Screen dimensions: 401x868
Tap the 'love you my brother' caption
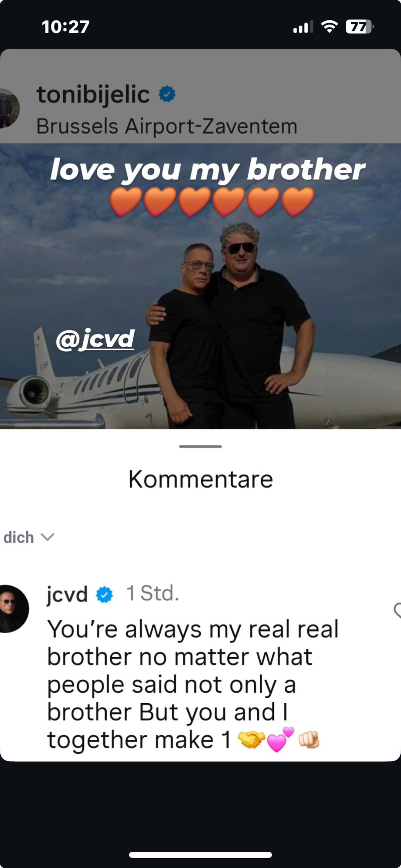coord(208,169)
